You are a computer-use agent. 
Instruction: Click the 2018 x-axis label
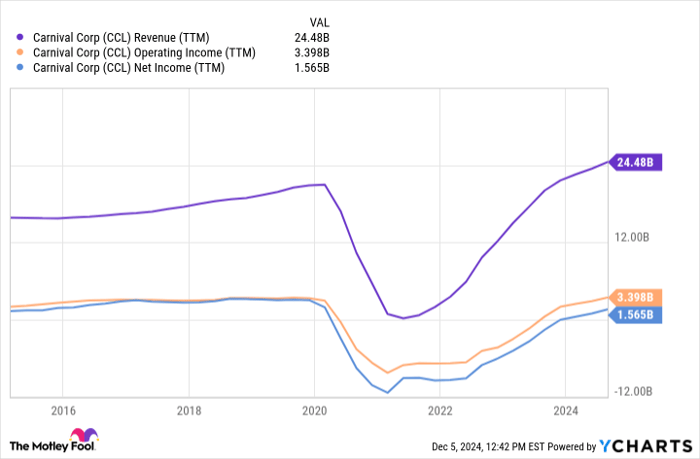pos(189,411)
